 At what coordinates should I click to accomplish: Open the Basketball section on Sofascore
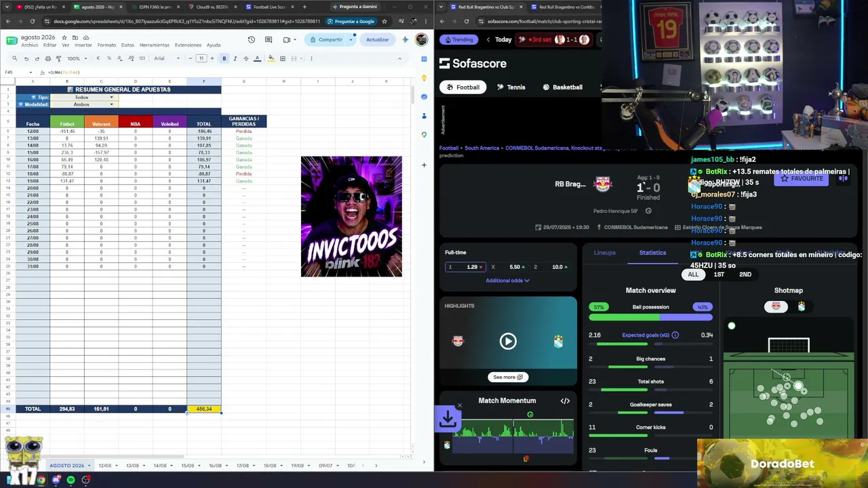coord(562,87)
